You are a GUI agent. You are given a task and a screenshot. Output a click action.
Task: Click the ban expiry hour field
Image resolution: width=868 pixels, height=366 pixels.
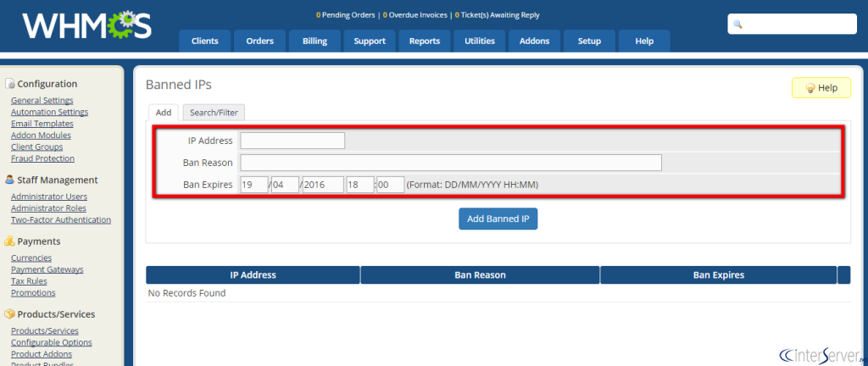(x=360, y=185)
